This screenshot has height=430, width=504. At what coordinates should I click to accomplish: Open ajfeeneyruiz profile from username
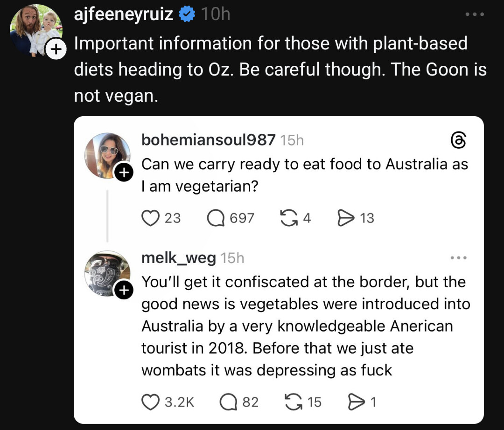tap(124, 14)
